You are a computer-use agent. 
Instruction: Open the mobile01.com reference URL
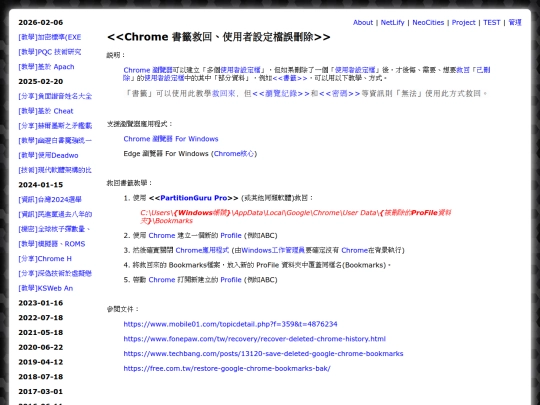coord(230,324)
